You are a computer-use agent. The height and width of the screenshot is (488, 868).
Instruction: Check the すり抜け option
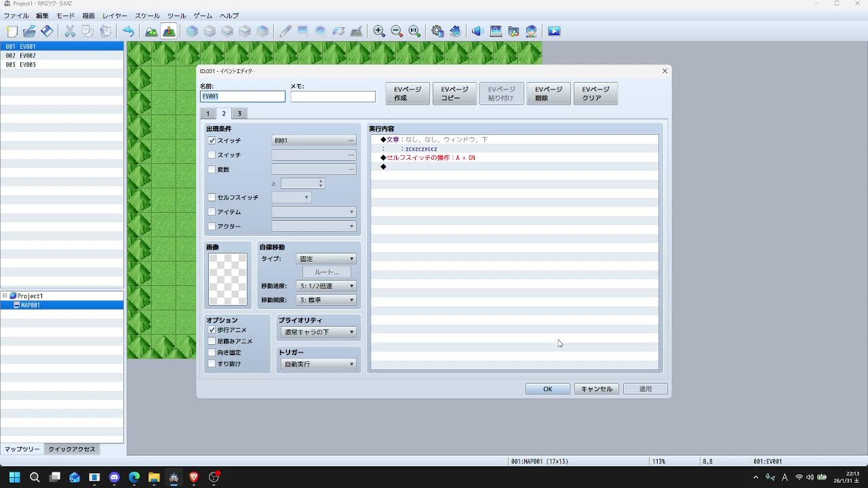tap(212, 364)
